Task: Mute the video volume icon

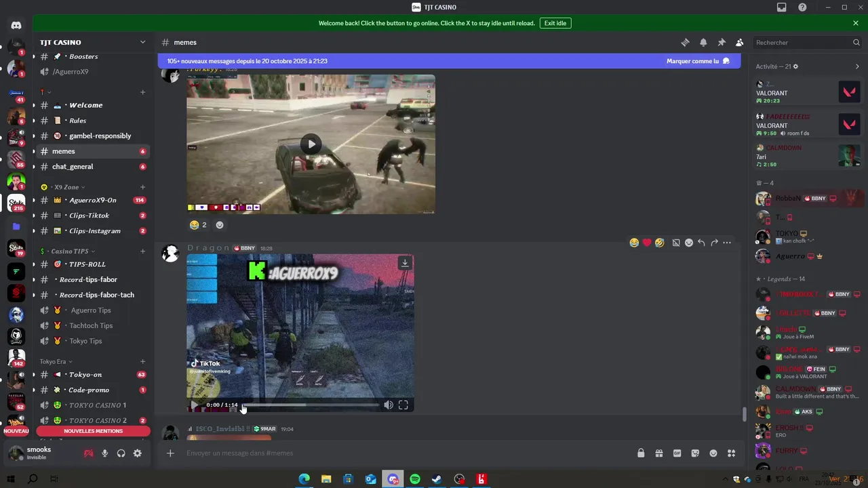Action: point(389,405)
